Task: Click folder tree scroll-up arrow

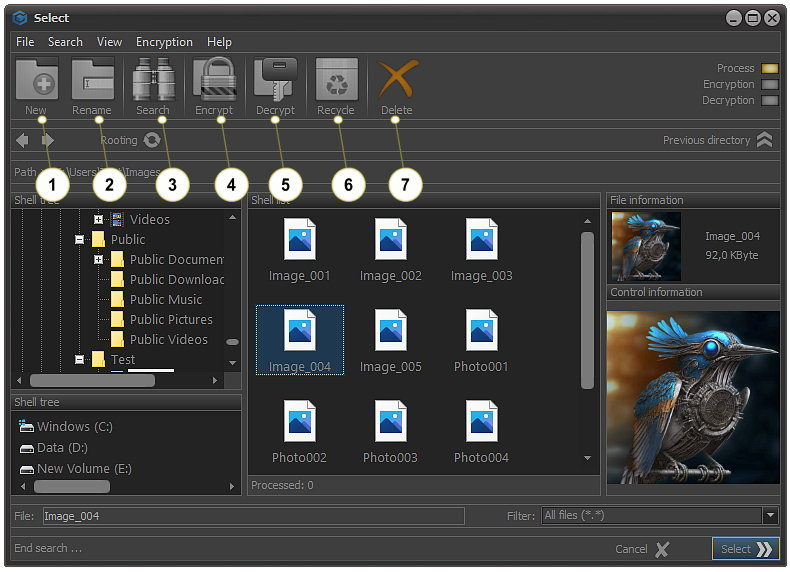Action: tap(232, 217)
